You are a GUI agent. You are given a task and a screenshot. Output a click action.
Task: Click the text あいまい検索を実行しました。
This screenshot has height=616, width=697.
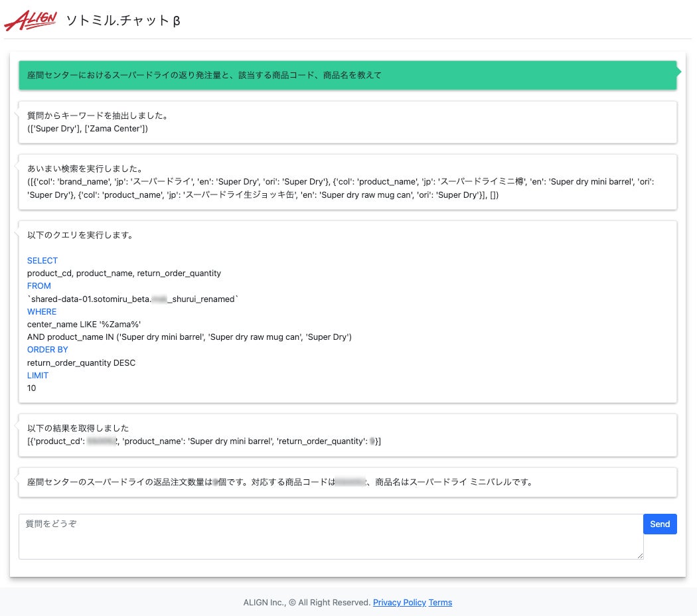point(86,169)
